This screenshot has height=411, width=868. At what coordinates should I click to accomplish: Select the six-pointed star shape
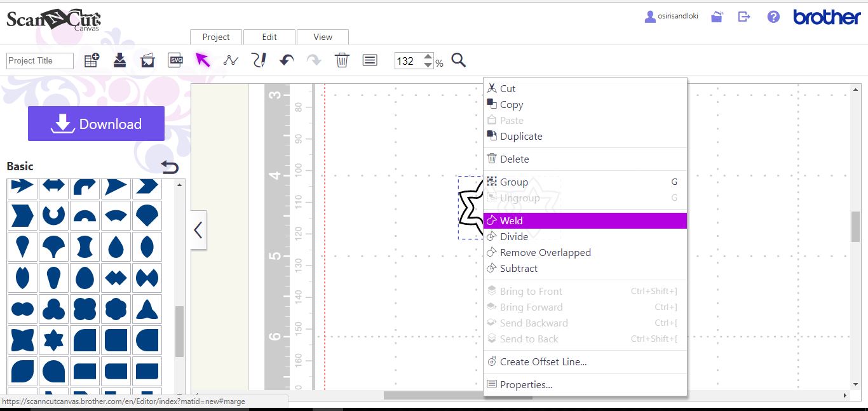[54, 340]
